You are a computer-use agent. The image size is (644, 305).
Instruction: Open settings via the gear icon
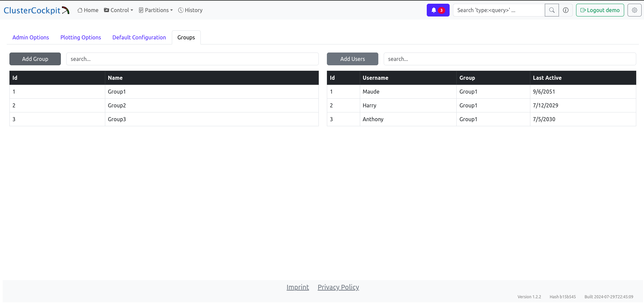coord(634,10)
